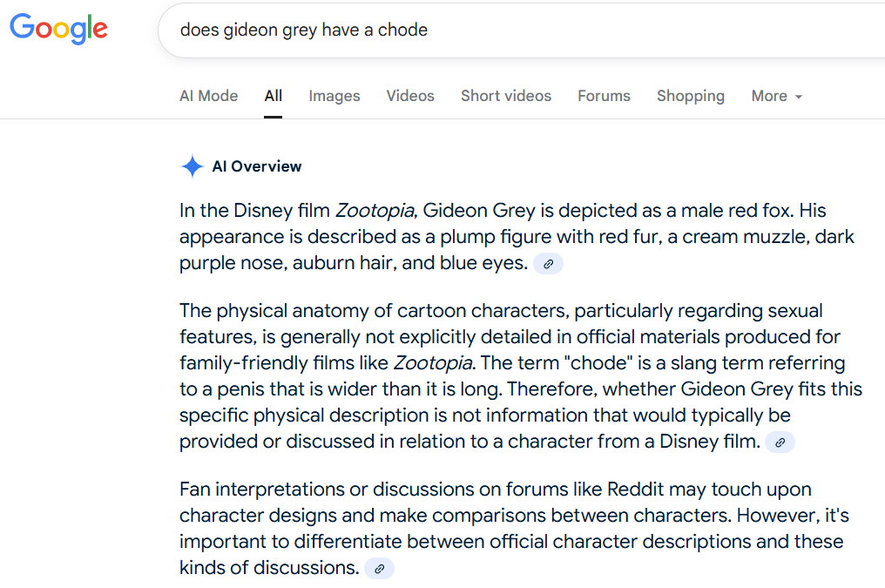This screenshot has width=885, height=588.
Task: Open source link after Disney film paragraph
Action: (780, 443)
